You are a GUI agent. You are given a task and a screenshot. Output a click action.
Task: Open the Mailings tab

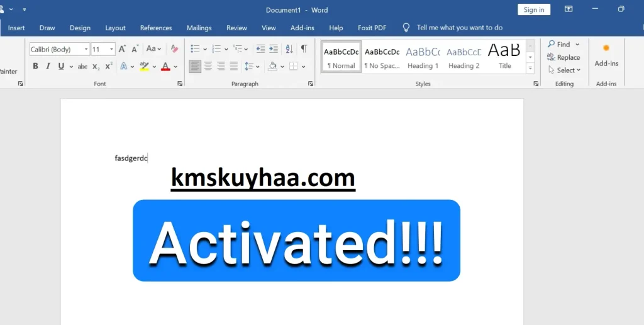tap(199, 28)
